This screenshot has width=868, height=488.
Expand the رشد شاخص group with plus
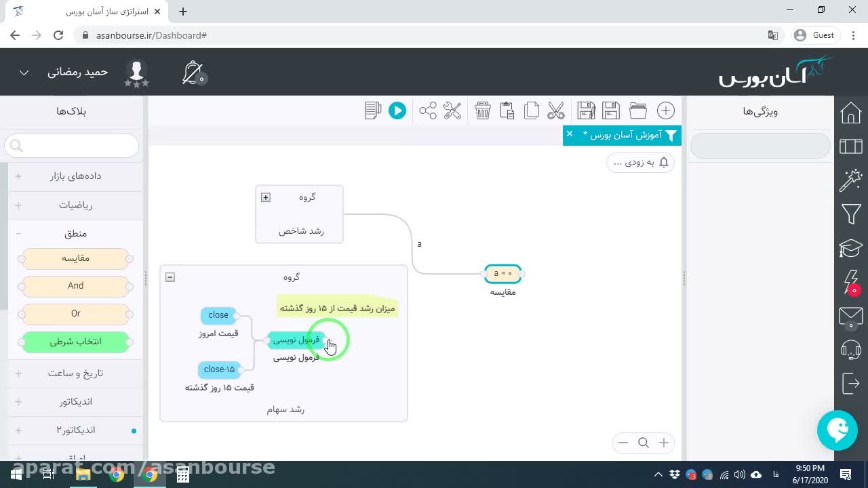click(x=266, y=197)
